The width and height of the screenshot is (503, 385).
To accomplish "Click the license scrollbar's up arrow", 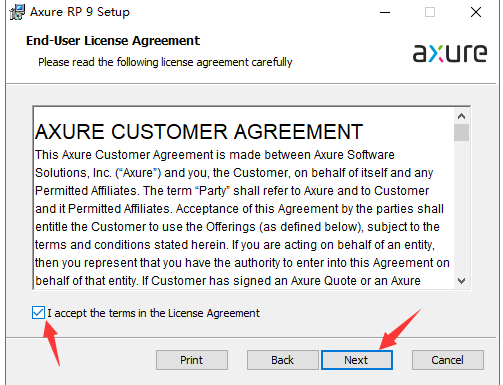I will 461,116.
